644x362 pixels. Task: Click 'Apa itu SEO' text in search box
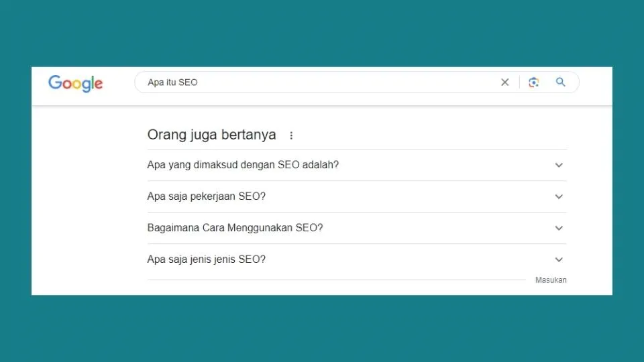point(172,82)
